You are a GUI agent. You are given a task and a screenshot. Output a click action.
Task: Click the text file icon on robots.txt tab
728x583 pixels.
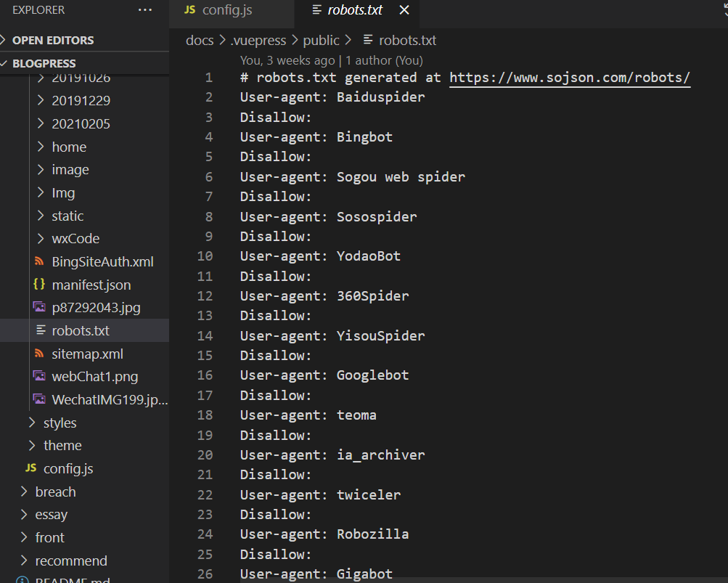[x=316, y=9]
